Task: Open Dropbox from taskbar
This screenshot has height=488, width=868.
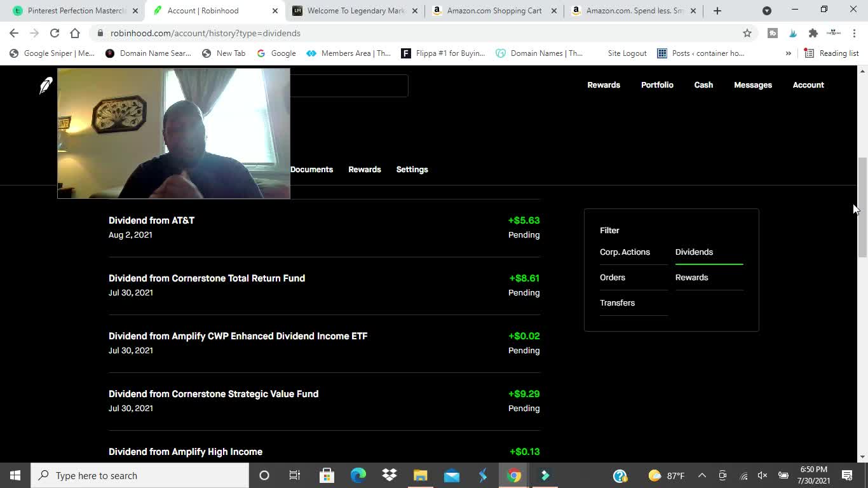Action: point(390,475)
